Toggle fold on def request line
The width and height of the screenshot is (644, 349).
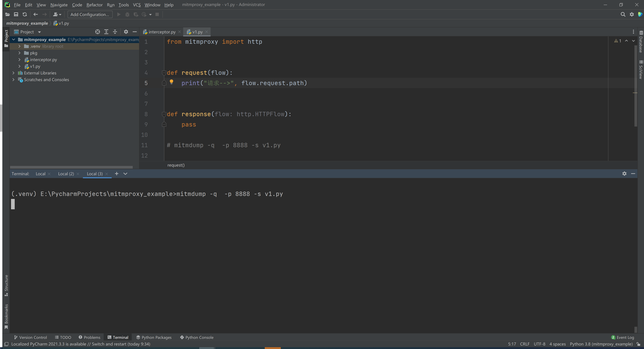tap(164, 73)
